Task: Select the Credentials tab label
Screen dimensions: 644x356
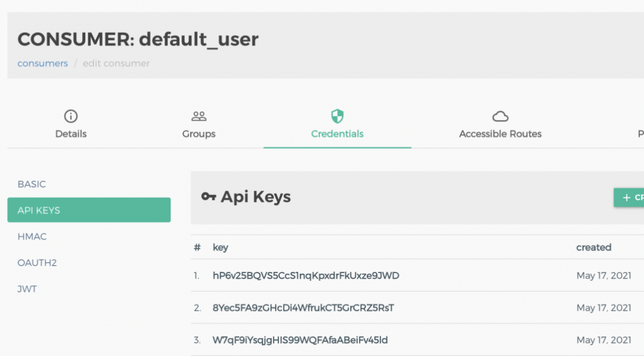Action: click(x=338, y=134)
